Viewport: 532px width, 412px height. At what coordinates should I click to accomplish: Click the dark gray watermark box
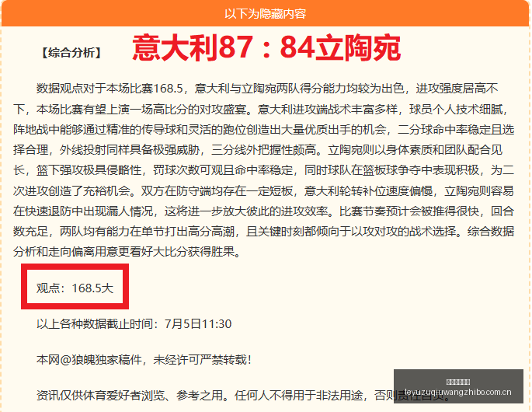click(x=458, y=386)
